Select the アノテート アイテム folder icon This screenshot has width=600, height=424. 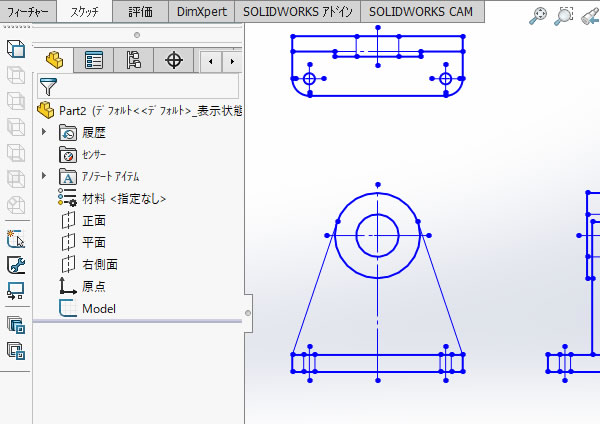click(x=68, y=176)
